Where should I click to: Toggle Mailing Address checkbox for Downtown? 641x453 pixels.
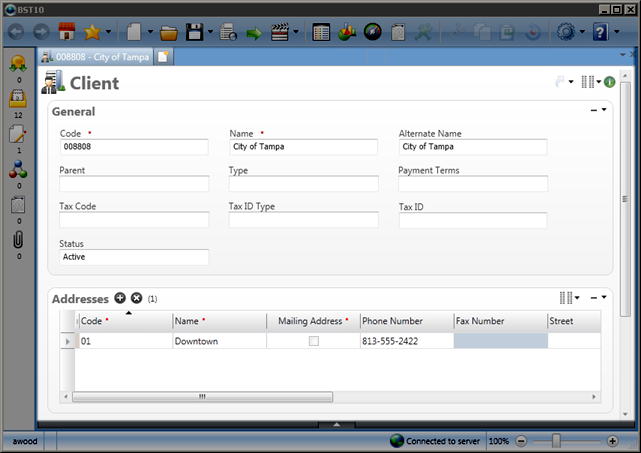tap(313, 341)
